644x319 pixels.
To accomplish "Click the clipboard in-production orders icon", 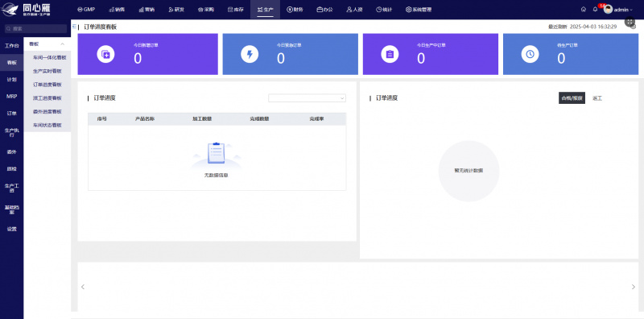I will 390,54.
